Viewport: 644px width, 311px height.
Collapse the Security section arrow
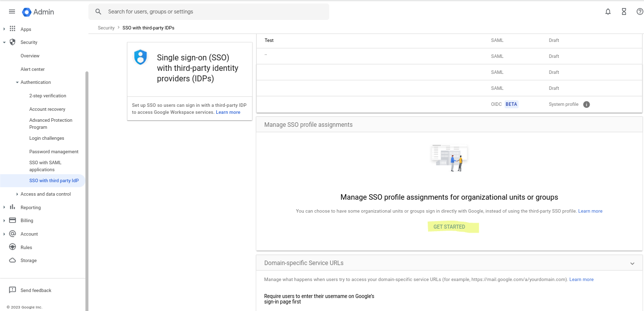click(4, 42)
